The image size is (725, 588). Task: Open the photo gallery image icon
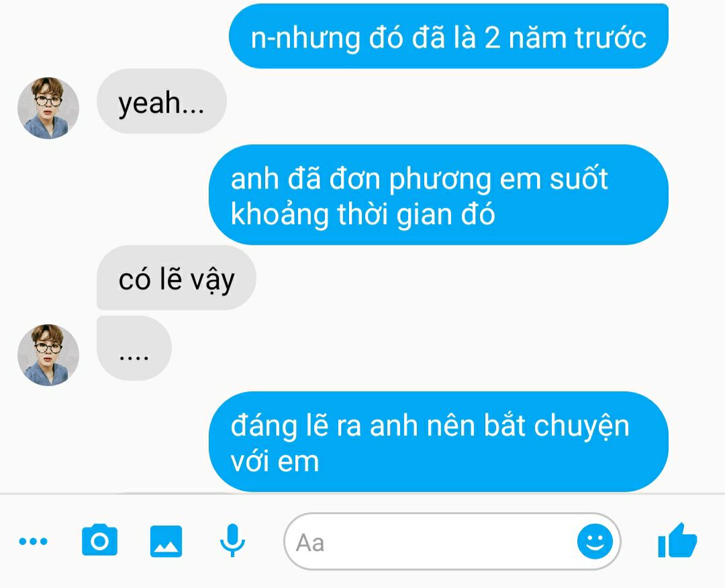tap(166, 541)
